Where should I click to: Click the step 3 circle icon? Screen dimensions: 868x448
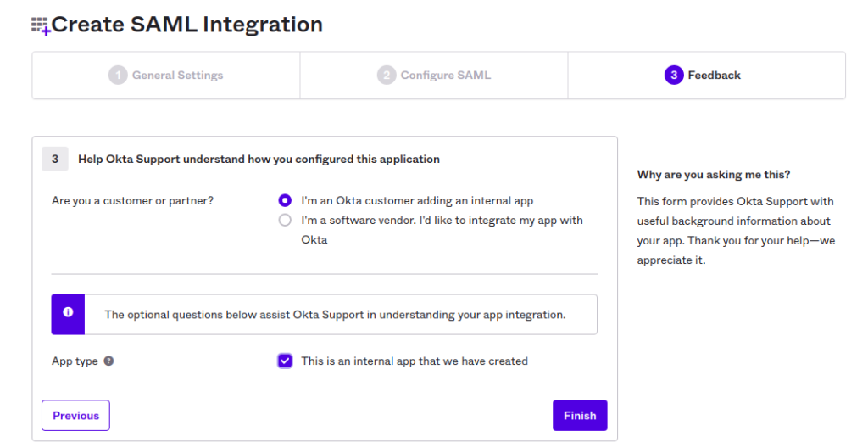coord(674,75)
